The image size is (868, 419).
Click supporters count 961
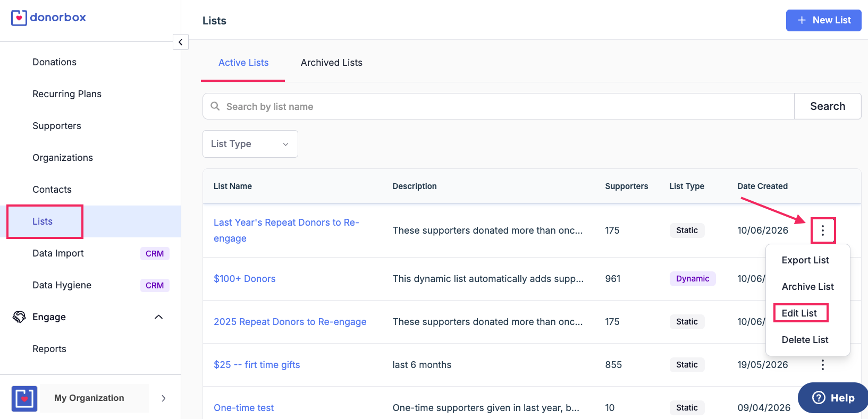coord(613,279)
